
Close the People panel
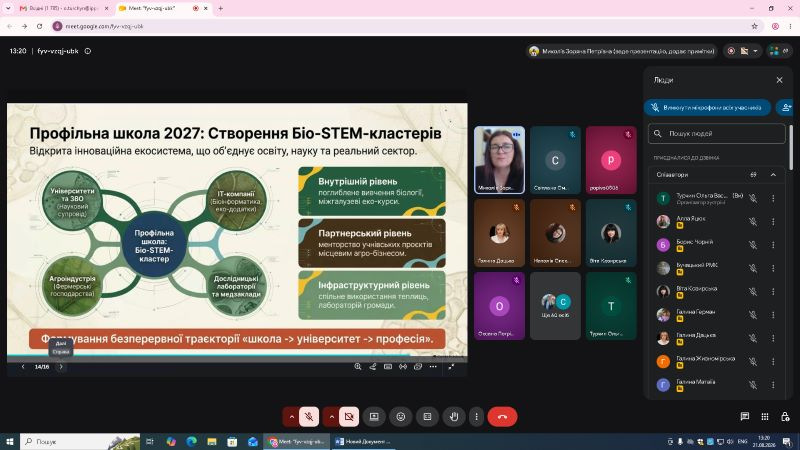tap(780, 80)
